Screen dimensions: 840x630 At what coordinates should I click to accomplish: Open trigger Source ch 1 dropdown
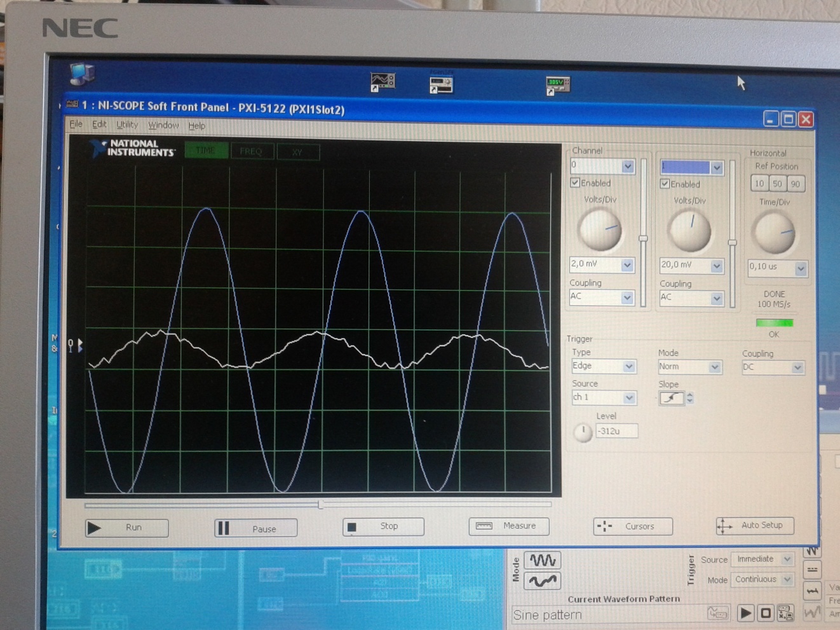pos(629,398)
